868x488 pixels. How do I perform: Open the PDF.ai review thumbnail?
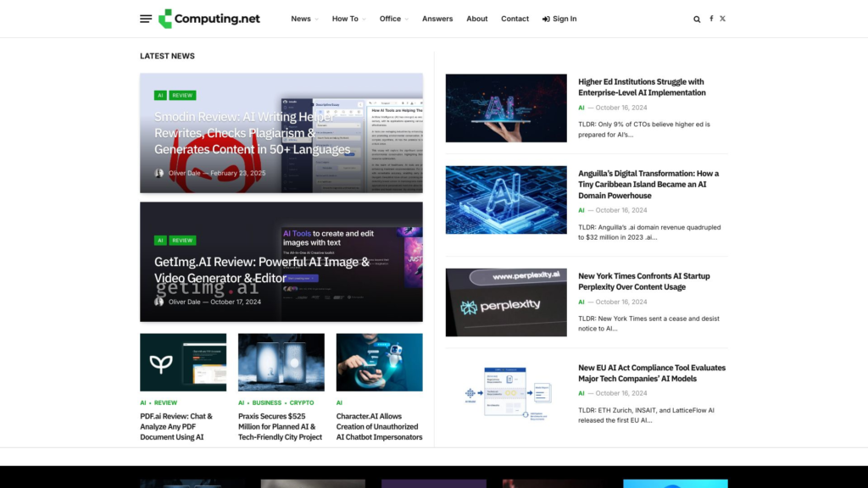pos(183,362)
